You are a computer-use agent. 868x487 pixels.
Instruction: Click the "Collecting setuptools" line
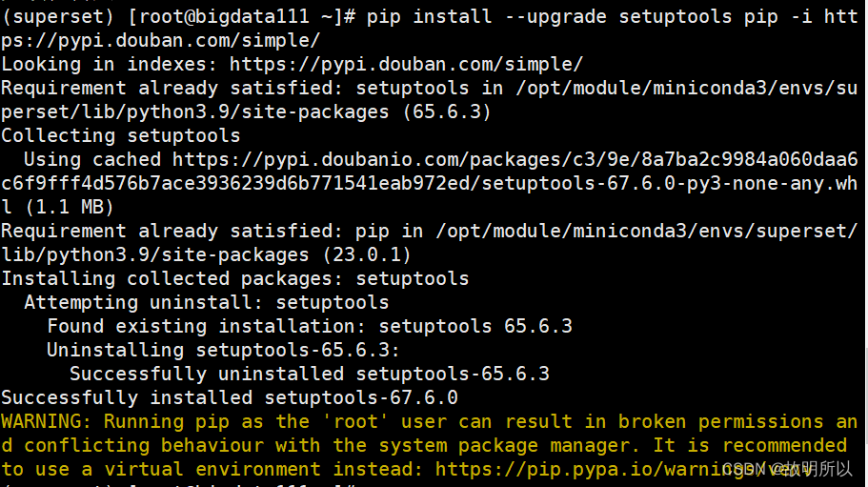[x=120, y=135]
